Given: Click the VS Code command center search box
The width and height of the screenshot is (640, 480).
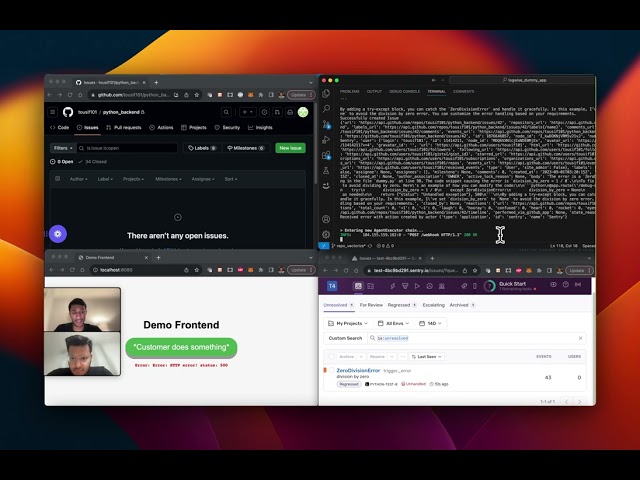Looking at the screenshot, I should pyautogui.click(x=522, y=80).
